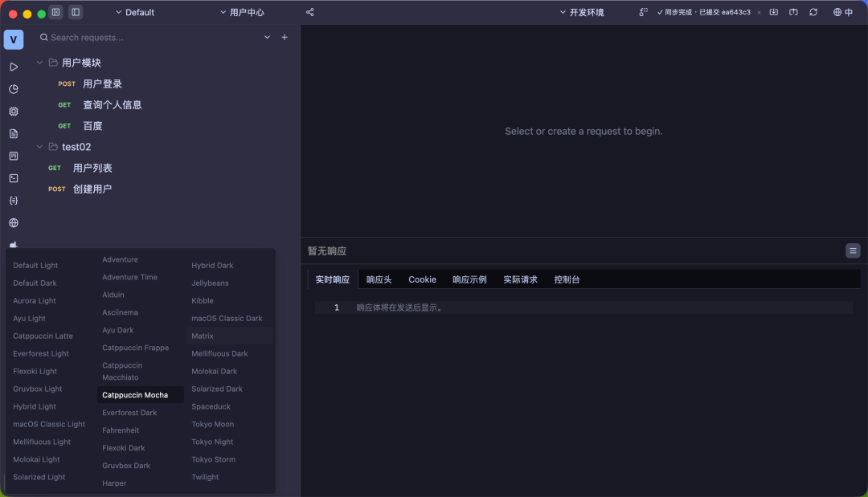Collapse the 用户模块 folder chevron
Viewport: 868px width, 497px height.
click(39, 63)
